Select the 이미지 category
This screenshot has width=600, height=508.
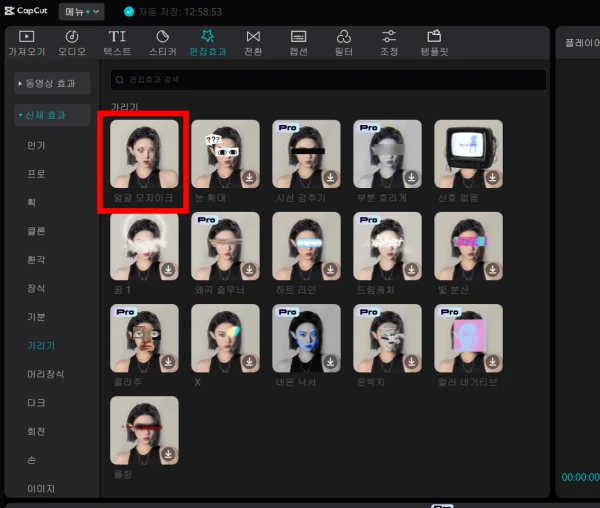[x=41, y=488]
